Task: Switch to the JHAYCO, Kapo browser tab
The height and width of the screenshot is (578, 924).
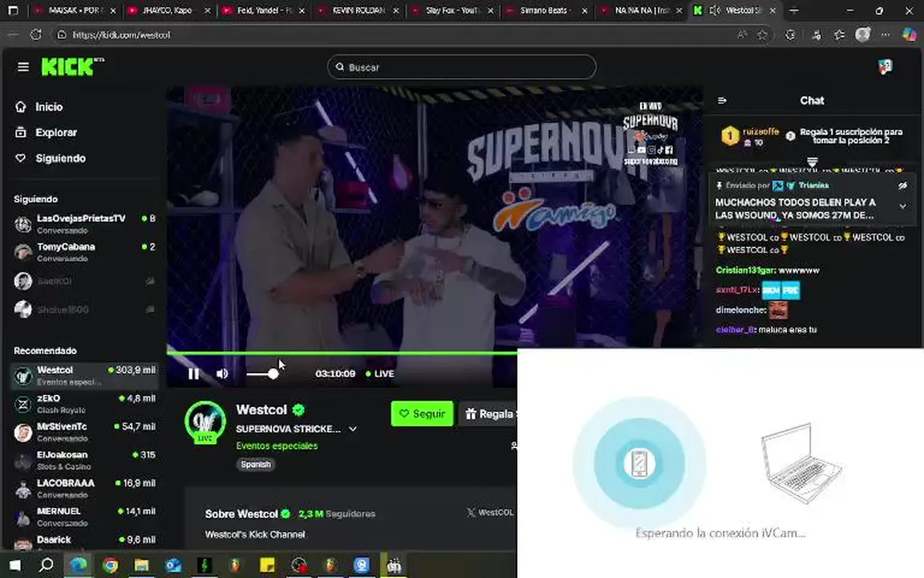Action: pyautogui.click(x=168, y=10)
